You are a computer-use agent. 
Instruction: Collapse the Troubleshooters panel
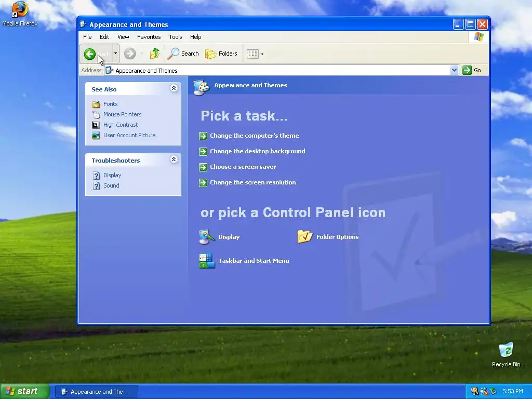[x=174, y=159]
